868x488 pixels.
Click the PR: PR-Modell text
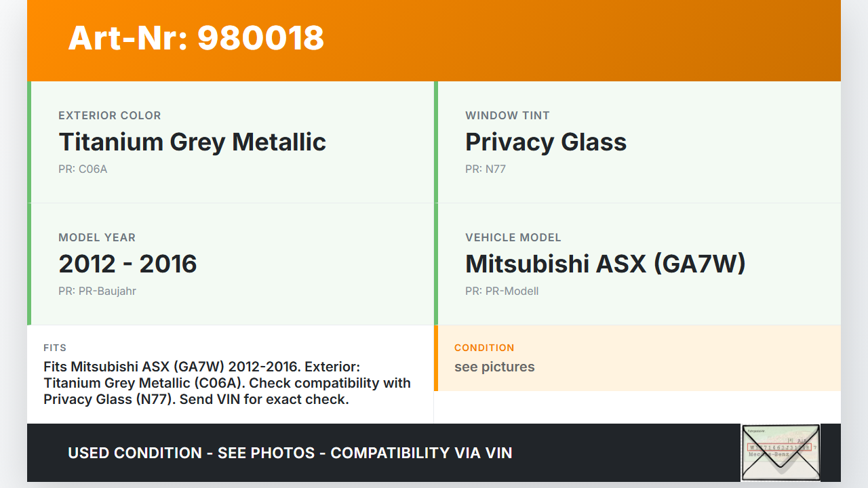[502, 291]
